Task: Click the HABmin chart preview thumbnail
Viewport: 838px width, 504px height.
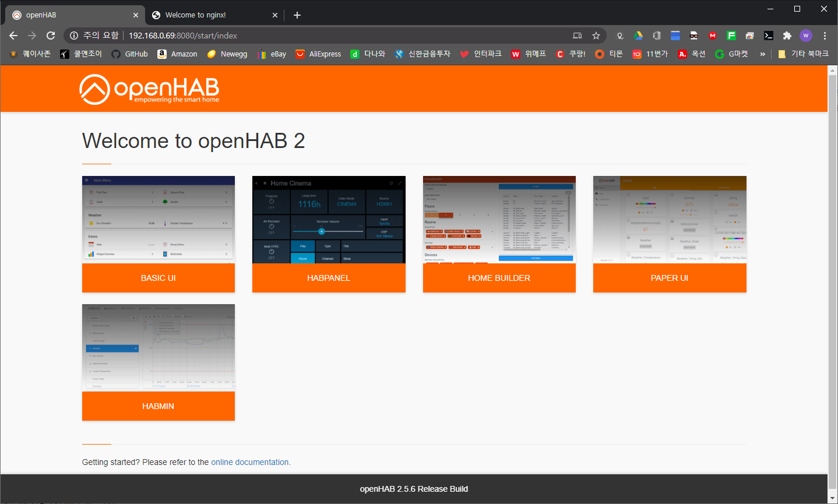Action: (159, 348)
